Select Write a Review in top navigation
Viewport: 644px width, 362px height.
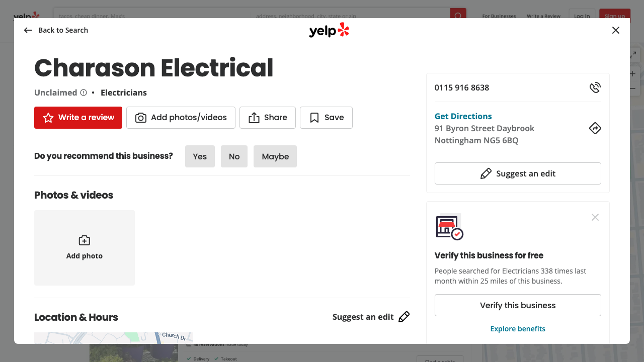pos(543,16)
